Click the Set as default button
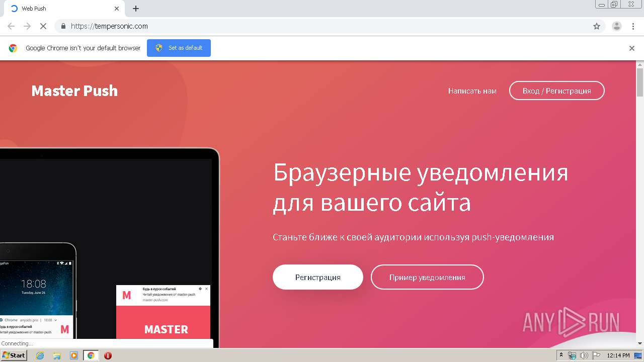This screenshot has height=362, width=644. point(179,48)
